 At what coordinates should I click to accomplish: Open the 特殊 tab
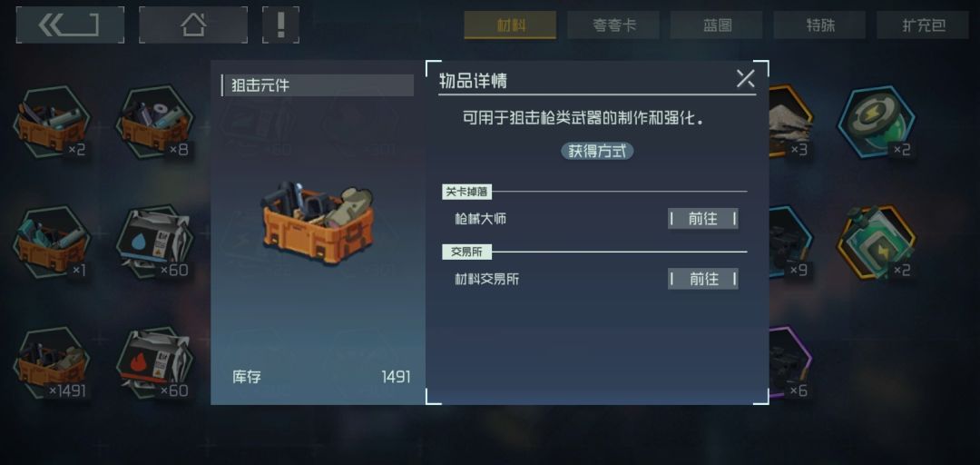coord(819,25)
